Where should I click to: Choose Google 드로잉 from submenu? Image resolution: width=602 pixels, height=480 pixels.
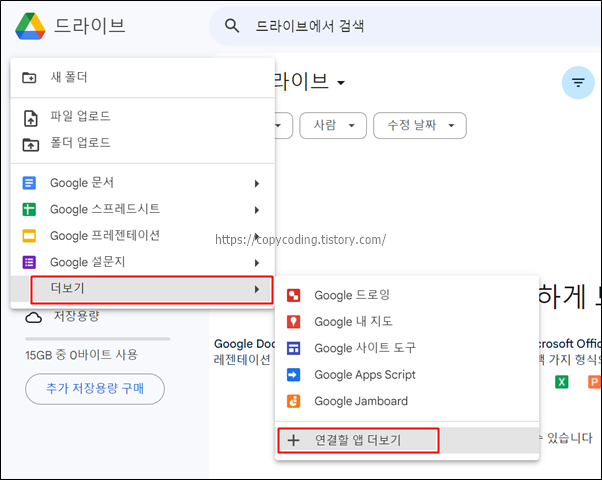407,295
